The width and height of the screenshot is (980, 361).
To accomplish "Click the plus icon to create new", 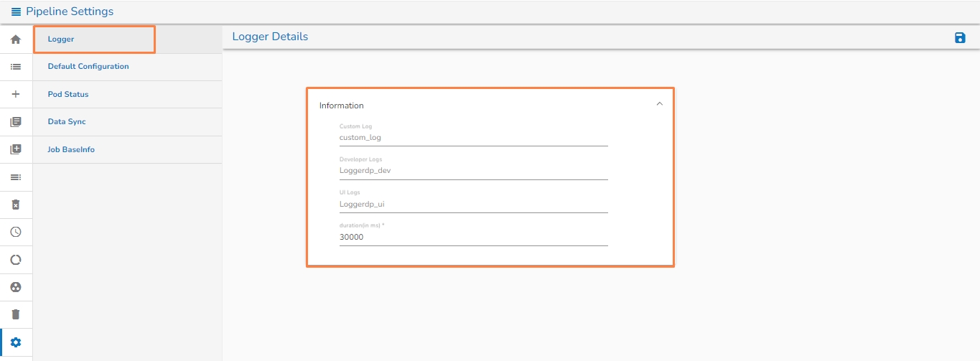I will [x=16, y=94].
